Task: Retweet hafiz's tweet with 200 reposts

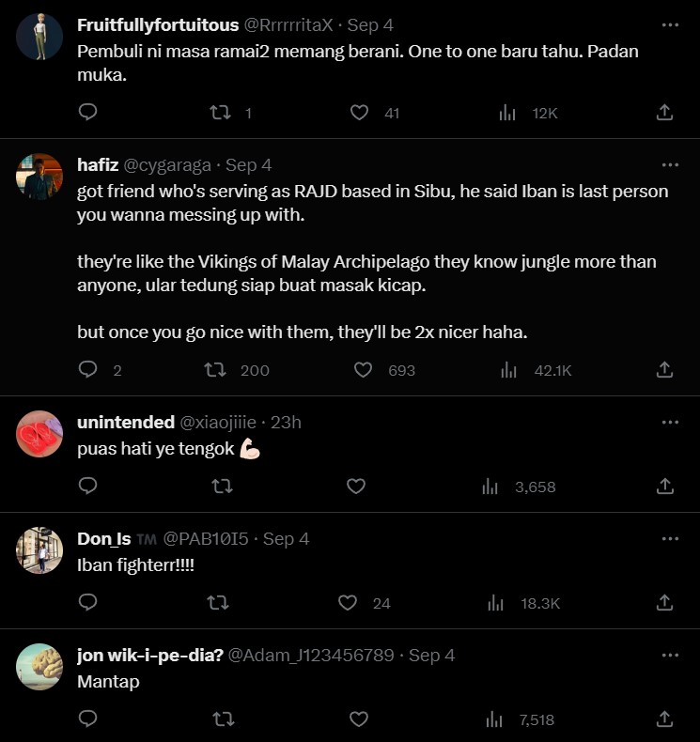Action: (x=215, y=370)
